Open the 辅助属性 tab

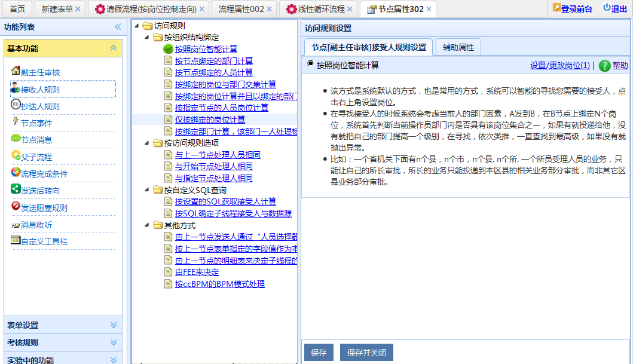458,47
